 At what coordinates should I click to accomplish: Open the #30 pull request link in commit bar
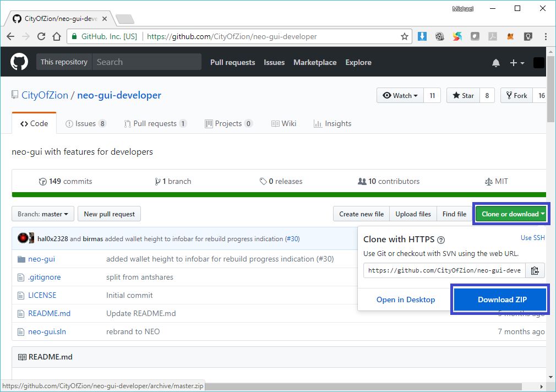coord(292,239)
